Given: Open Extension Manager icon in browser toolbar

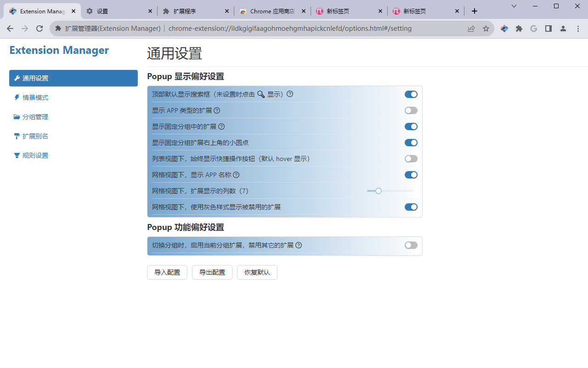Looking at the screenshot, I should coord(504,29).
